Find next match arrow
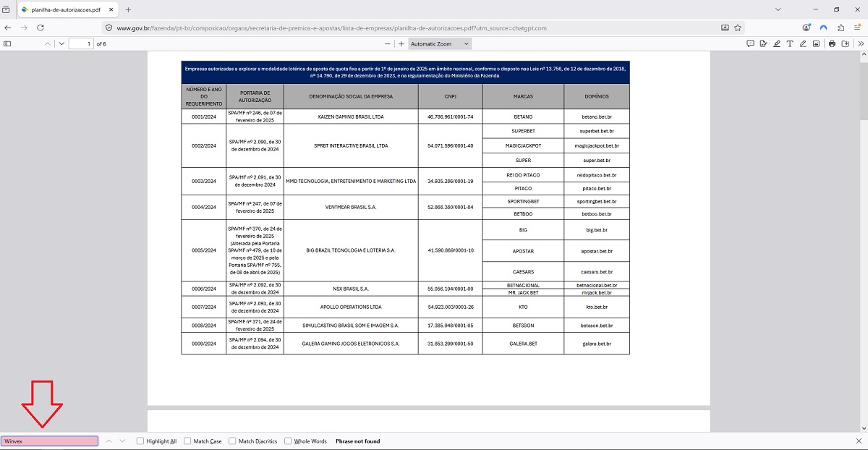This screenshot has height=450, width=868. (122, 441)
